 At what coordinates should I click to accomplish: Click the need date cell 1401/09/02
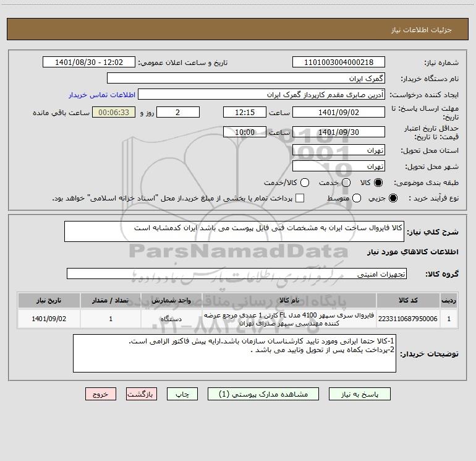[49, 319]
